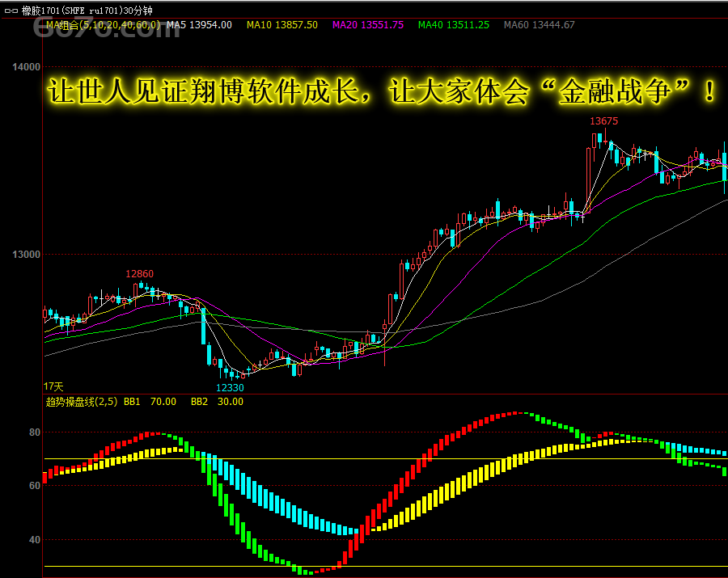Click the 80 level on indicator axis
Viewport: 728px width, 578px height.
point(35,432)
